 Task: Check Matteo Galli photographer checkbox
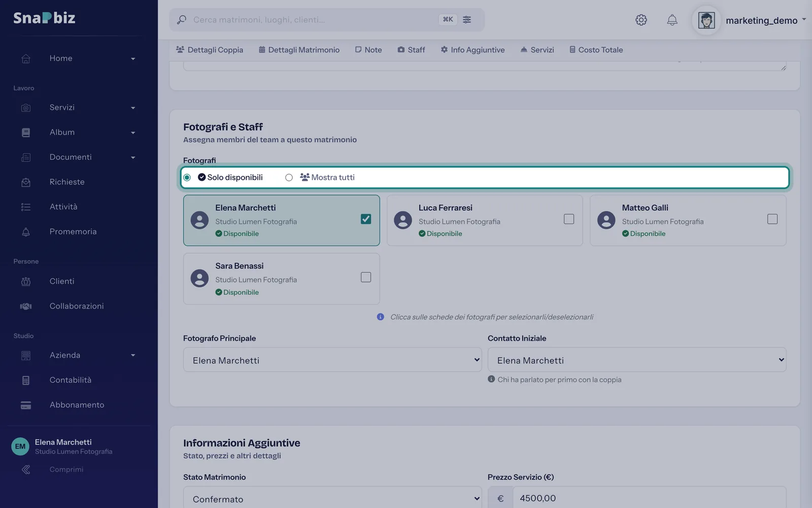772,219
